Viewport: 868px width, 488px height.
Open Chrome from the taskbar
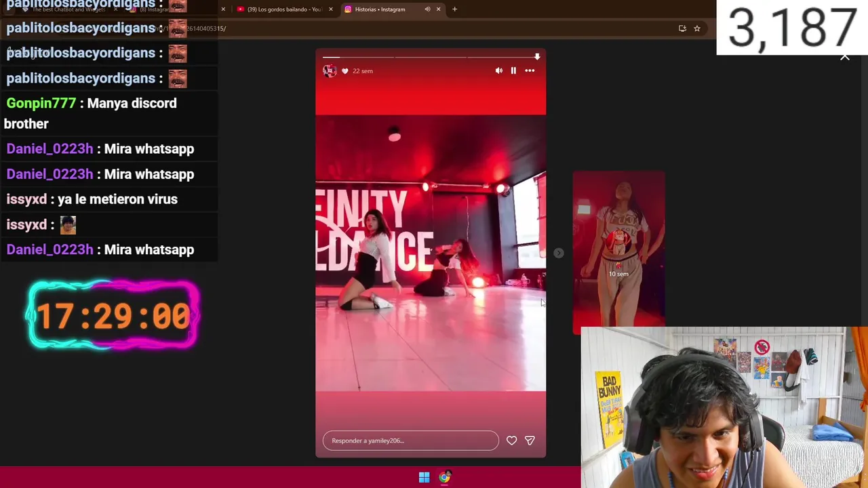444,478
